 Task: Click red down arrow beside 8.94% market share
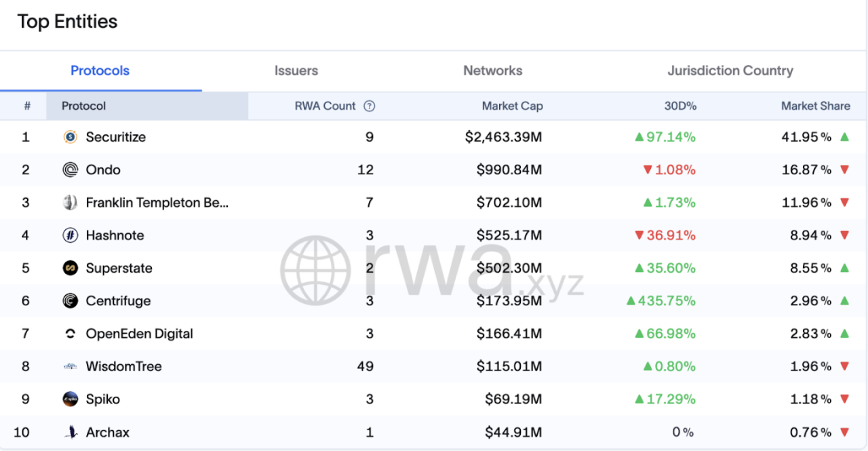point(844,235)
